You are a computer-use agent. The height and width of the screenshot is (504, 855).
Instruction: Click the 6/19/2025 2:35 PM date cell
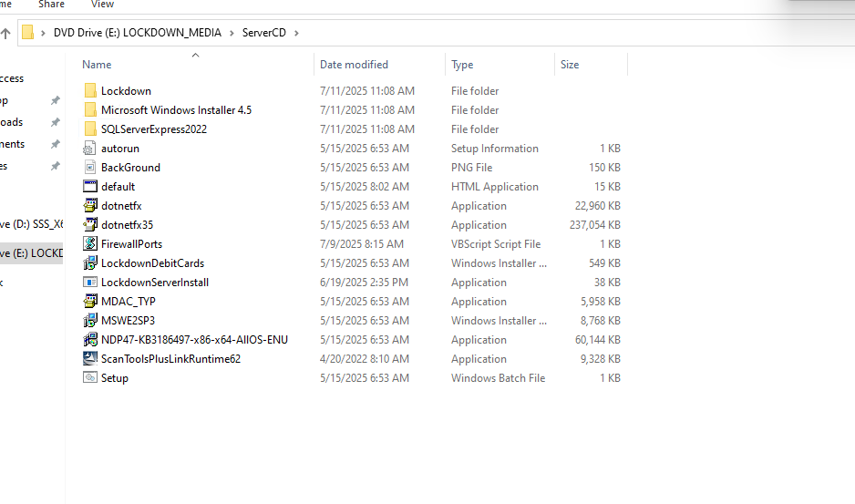coord(365,283)
